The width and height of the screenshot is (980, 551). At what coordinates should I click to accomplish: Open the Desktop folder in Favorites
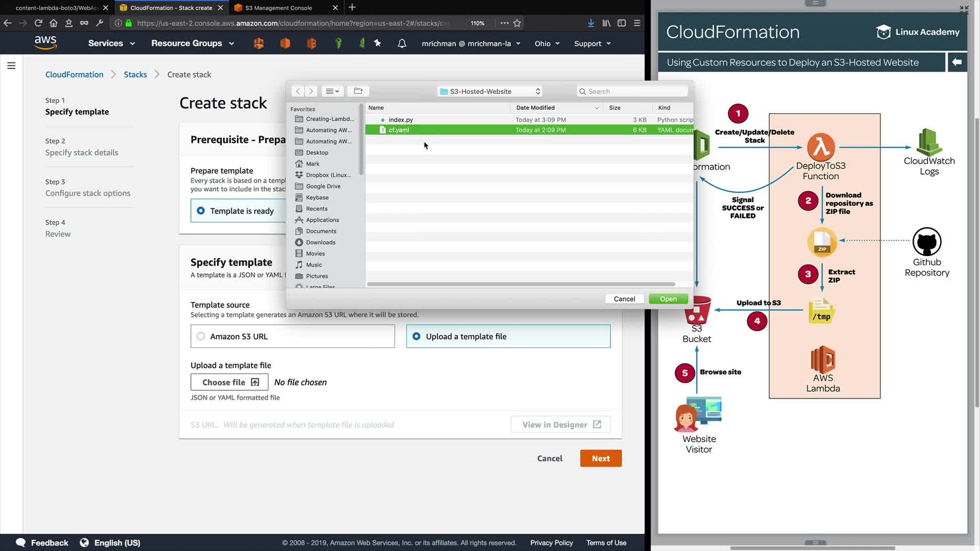pos(317,153)
